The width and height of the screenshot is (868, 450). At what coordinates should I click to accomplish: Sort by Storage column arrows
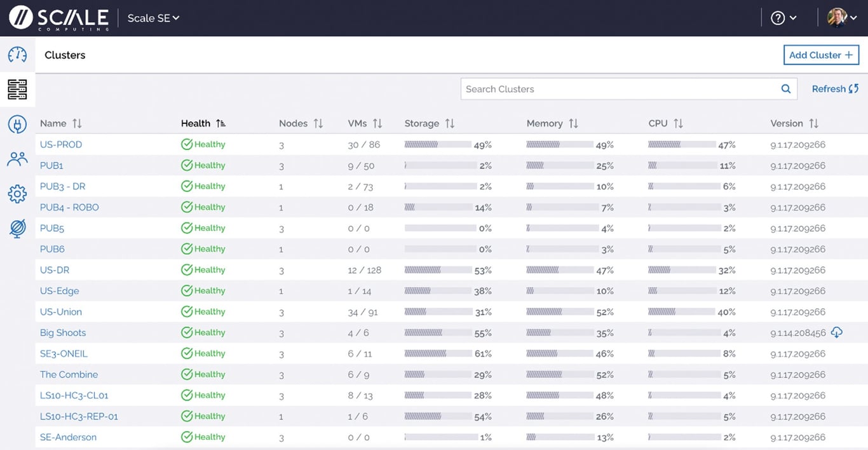tap(450, 123)
